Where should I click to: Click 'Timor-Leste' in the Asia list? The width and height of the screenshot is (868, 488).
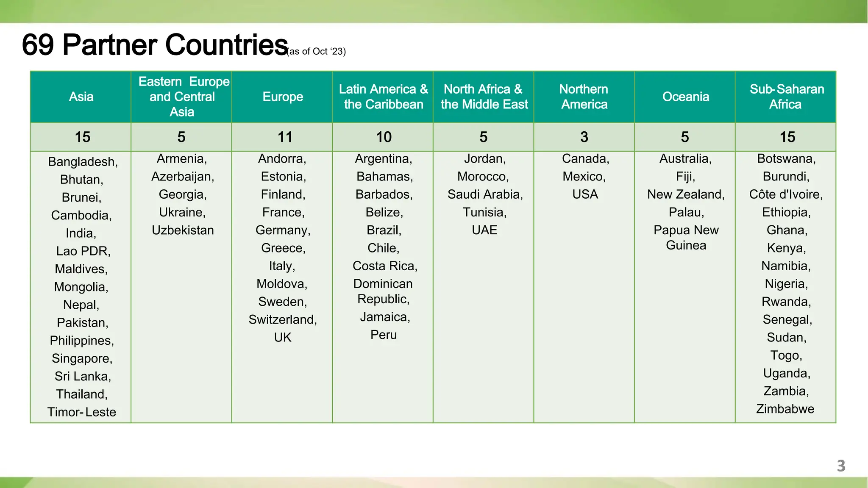coord(81,412)
